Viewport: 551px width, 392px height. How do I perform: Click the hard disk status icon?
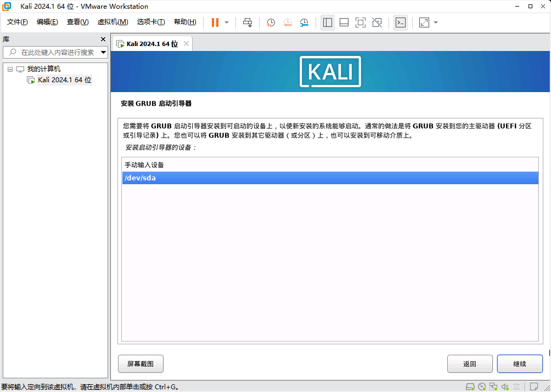(x=470, y=387)
